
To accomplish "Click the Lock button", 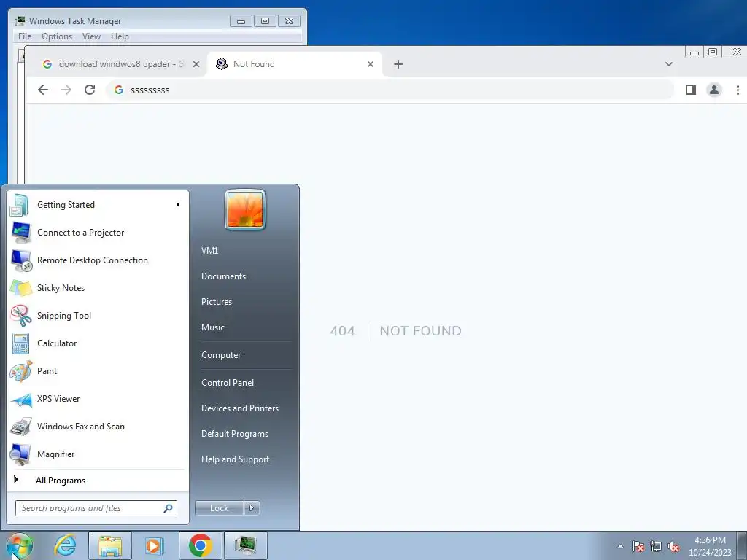I will (x=220, y=508).
